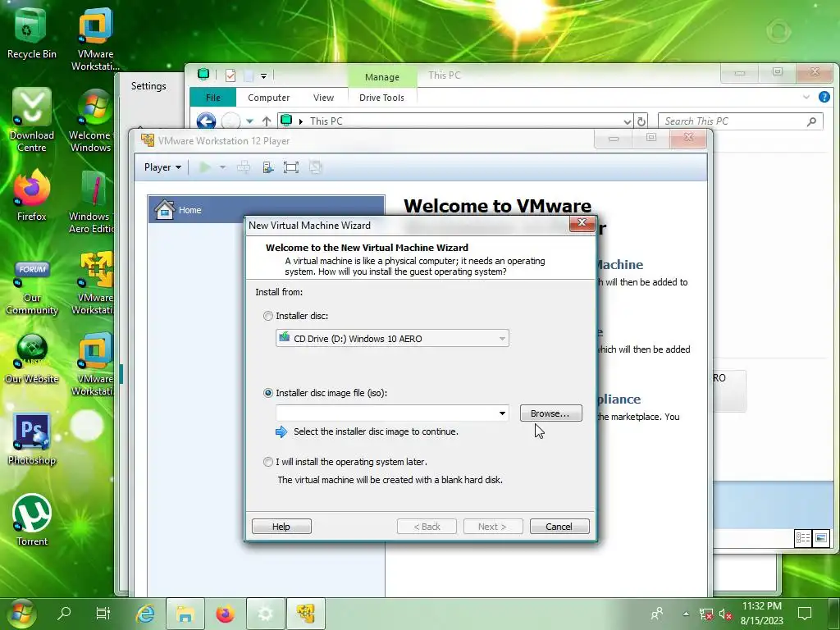Image resolution: width=840 pixels, height=630 pixels.
Task: Click the Search This PC field
Action: [x=741, y=121]
